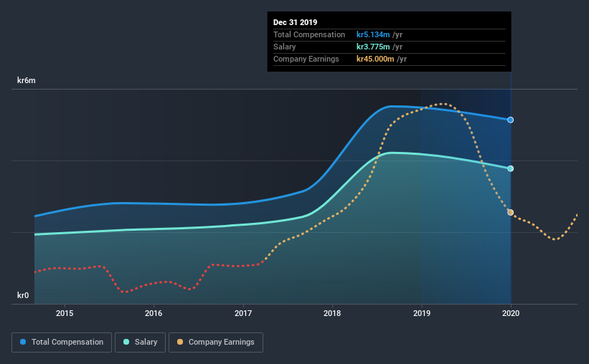Click the Company Earnings tooltip row label

pos(306,59)
